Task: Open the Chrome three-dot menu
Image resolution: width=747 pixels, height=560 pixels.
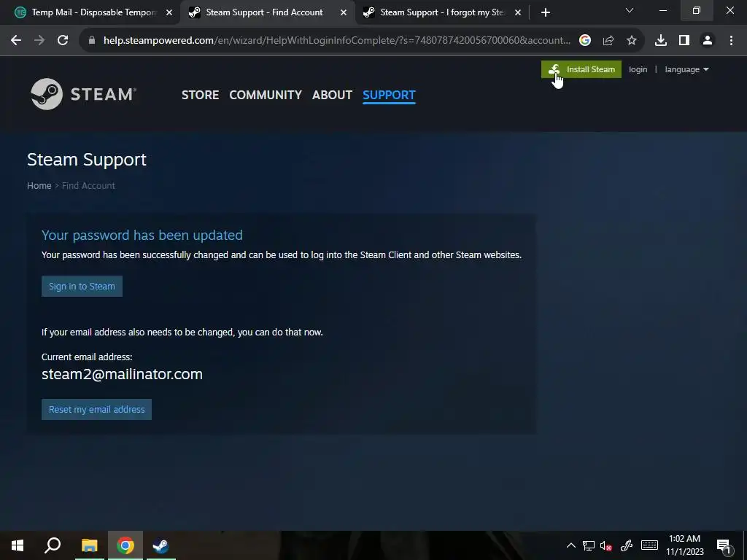Action: point(731,41)
